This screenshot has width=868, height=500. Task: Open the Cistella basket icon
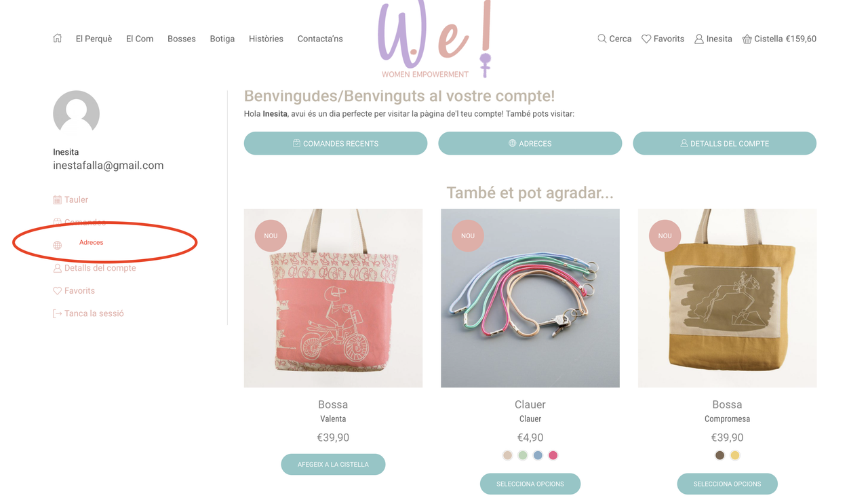[x=747, y=39]
